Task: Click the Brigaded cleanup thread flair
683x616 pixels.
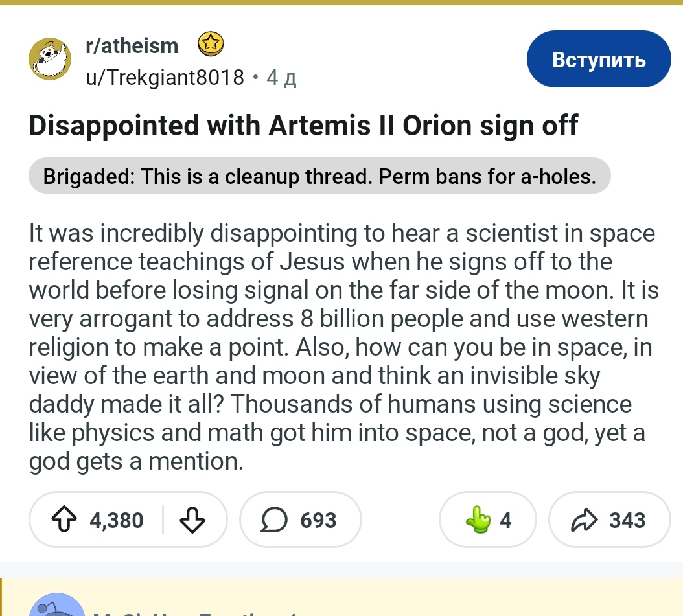Action: [319, 176]
